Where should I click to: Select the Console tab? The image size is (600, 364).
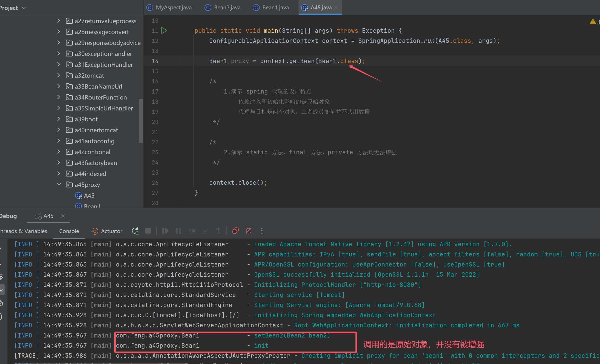69,231
